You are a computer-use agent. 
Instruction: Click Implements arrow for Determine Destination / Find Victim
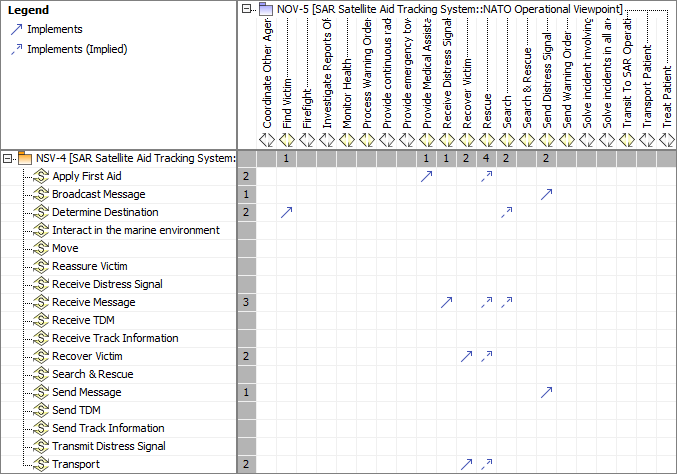tap(287, 212)
